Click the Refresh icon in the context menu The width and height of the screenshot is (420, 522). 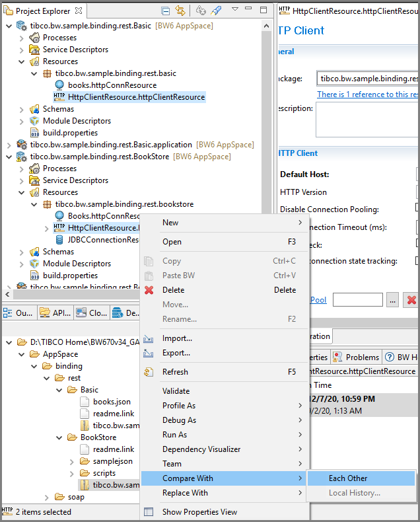coord(149,372)
